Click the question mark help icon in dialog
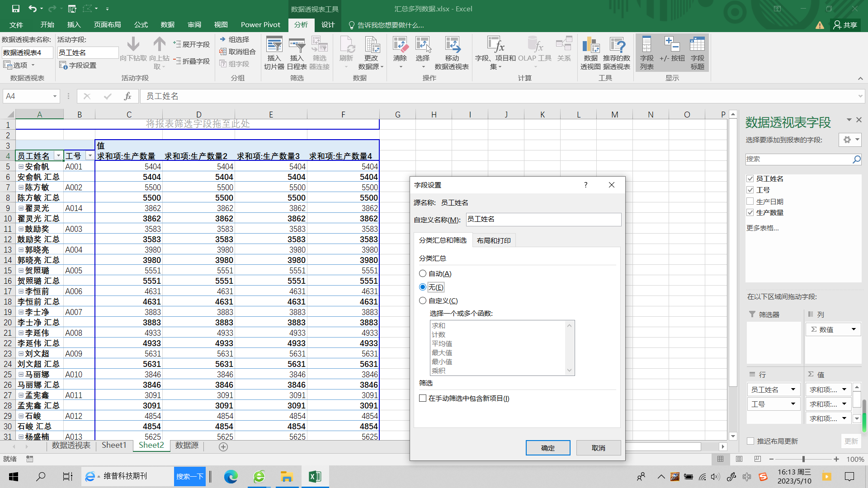The image size is (868, 488). [586, 185]
